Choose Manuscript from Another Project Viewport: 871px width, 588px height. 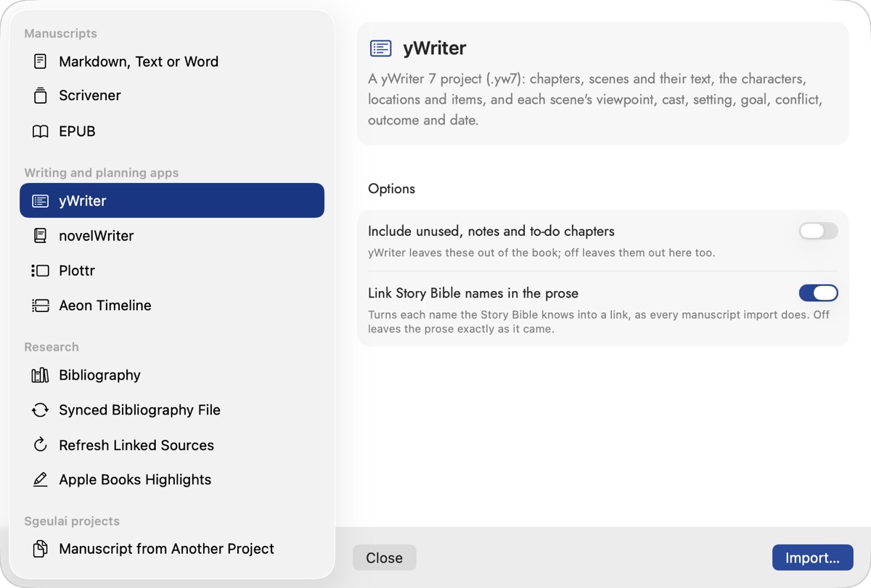(172, 549)
